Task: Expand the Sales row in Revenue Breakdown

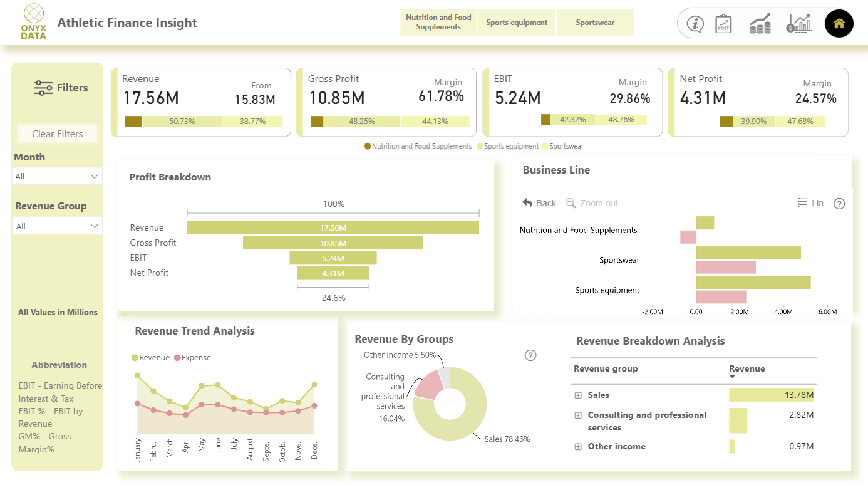Action: click(578, 395)
